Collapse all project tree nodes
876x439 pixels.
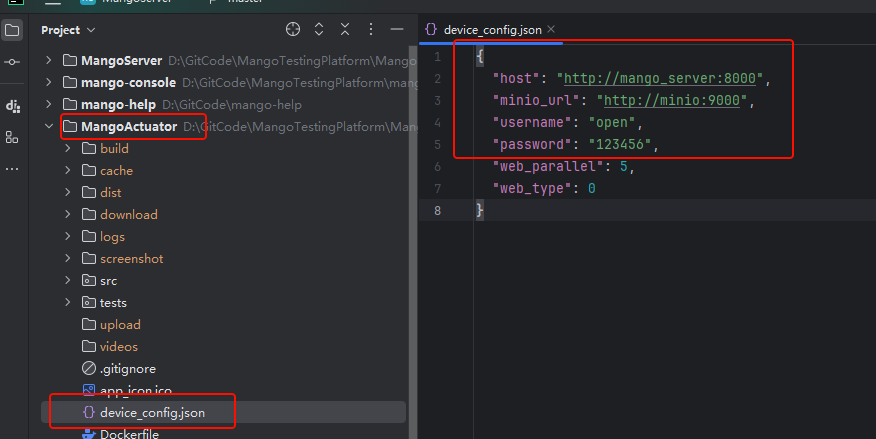(x=345, y=30)
